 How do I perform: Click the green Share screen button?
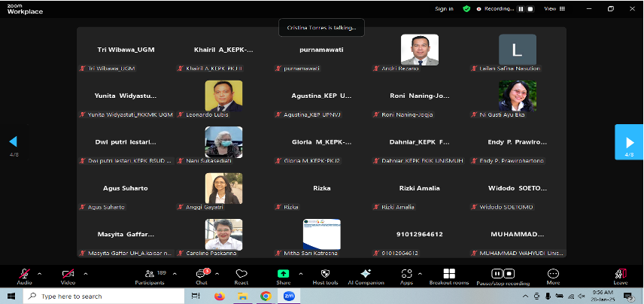[284, 275]
